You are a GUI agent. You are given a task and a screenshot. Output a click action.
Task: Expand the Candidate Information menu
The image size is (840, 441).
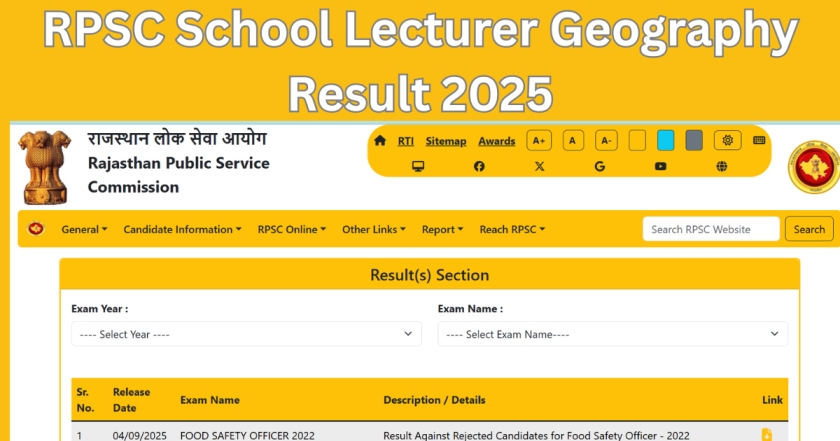point(182,229)
